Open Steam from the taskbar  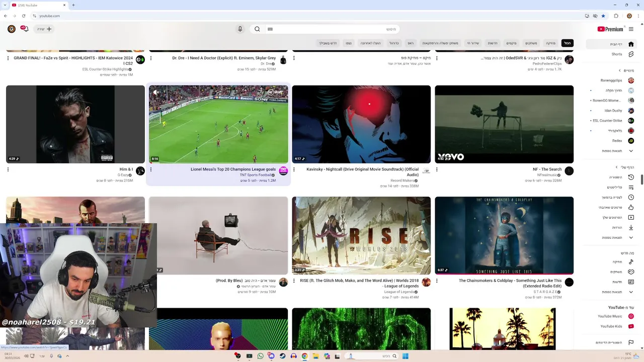click(282, 356)
